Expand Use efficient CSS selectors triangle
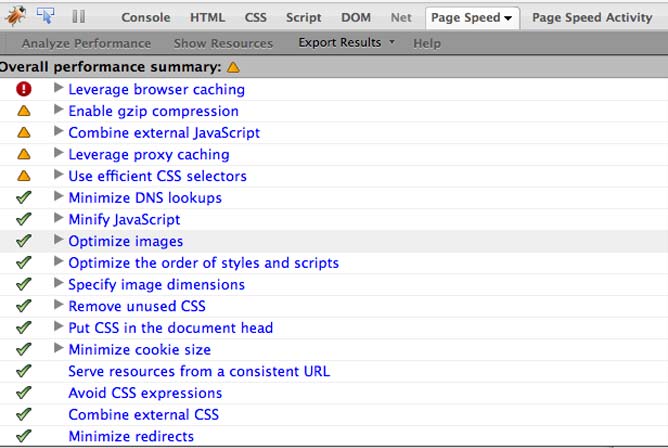 58,175
